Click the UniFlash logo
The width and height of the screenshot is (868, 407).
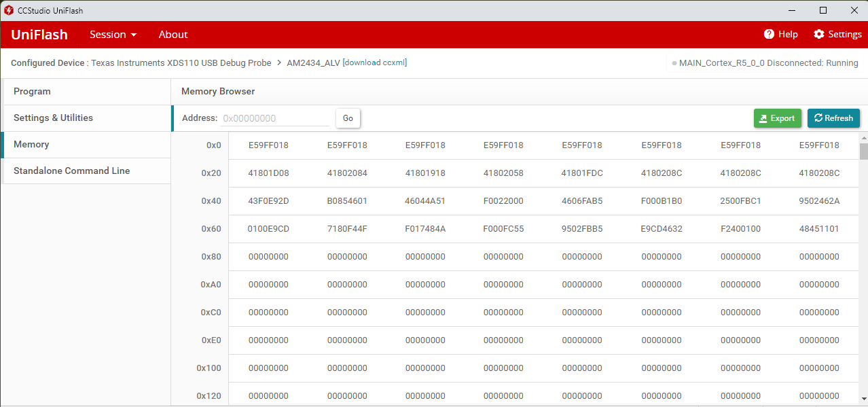(x=39, y=35)
